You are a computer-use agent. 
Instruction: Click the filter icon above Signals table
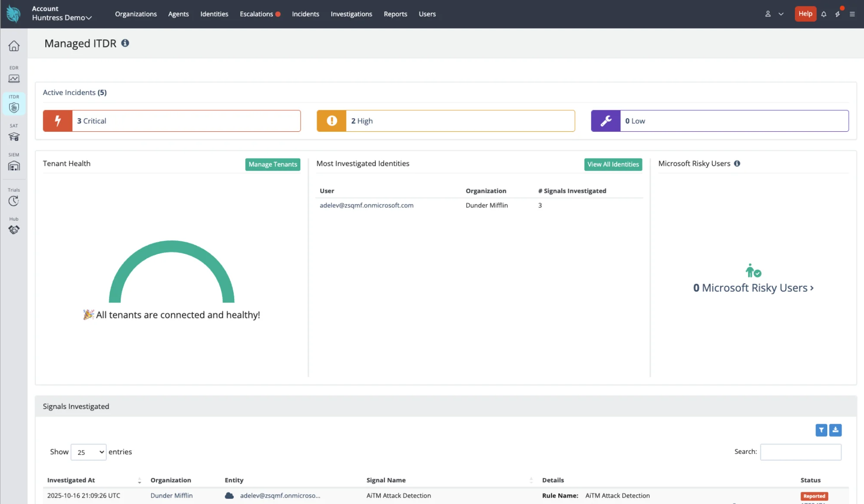(x=821, y=430)
